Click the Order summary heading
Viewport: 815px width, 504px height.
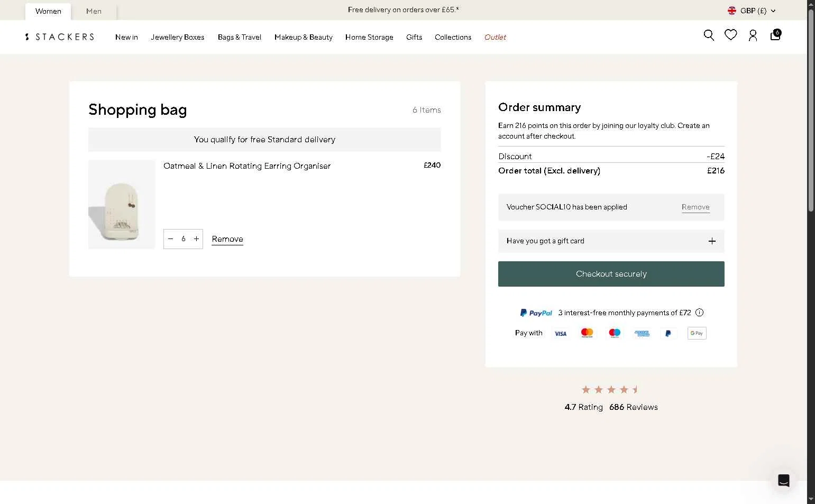539,107
